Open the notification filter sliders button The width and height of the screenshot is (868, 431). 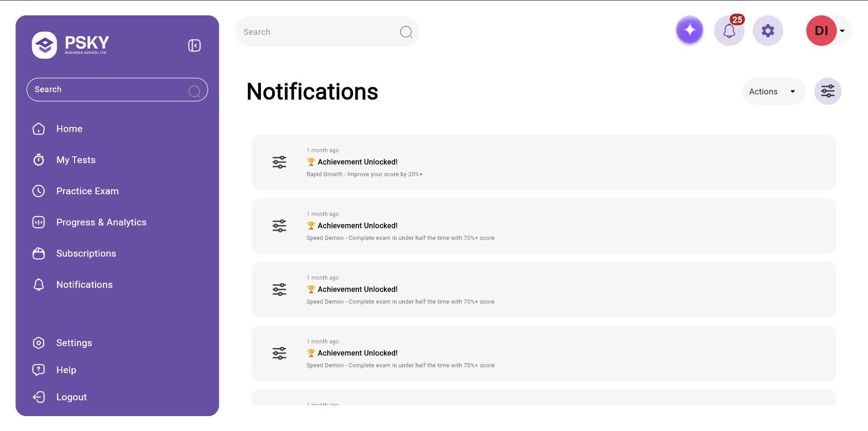[827, 92]
